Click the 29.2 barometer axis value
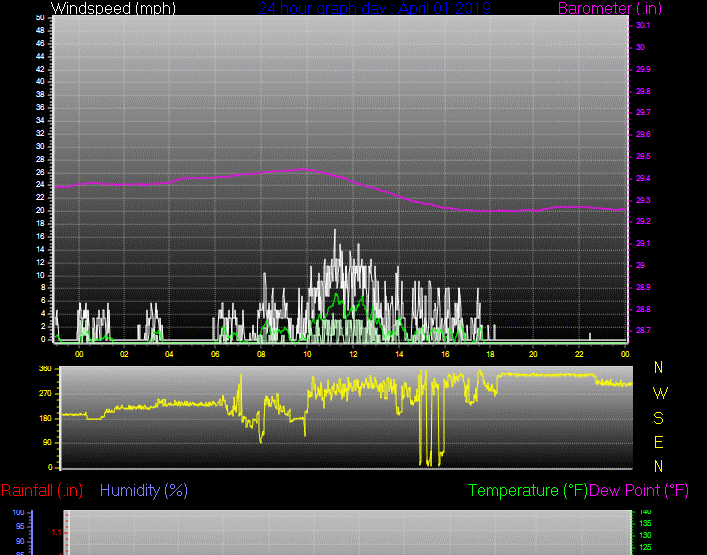Screen dimensions: 707x555 coord(643,221)
